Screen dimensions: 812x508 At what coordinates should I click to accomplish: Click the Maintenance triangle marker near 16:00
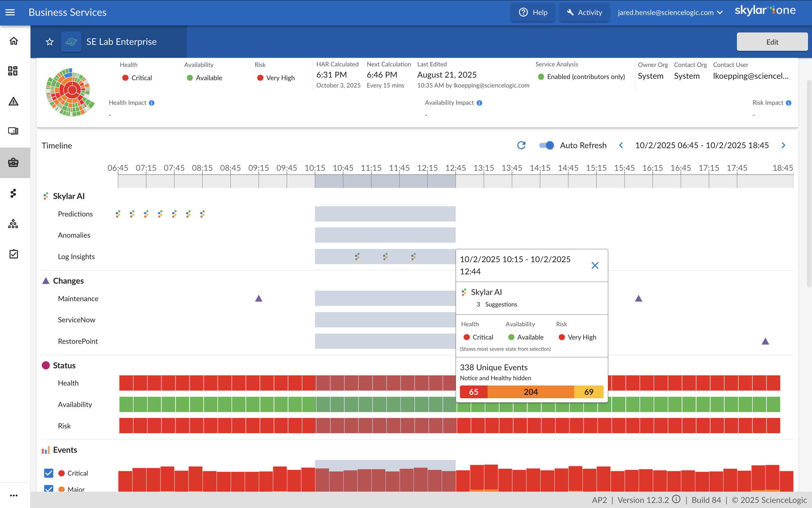(x=639, y=298)
